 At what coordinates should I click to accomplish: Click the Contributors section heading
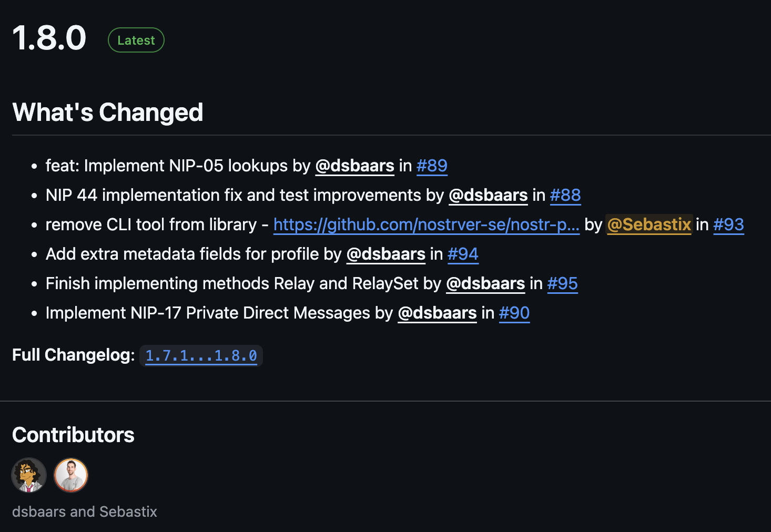73,435
